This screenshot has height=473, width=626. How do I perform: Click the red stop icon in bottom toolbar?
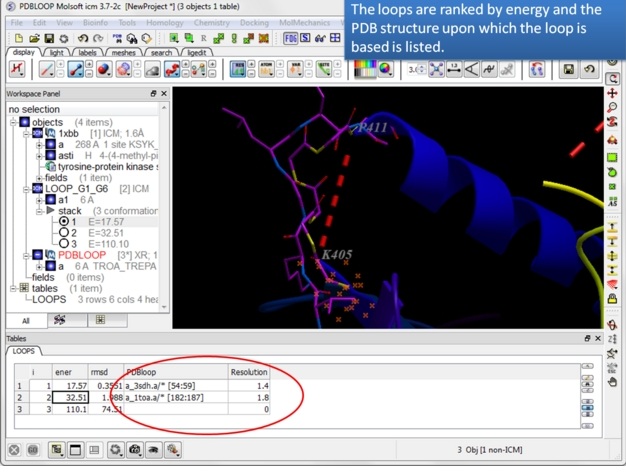tap(15, 450)
